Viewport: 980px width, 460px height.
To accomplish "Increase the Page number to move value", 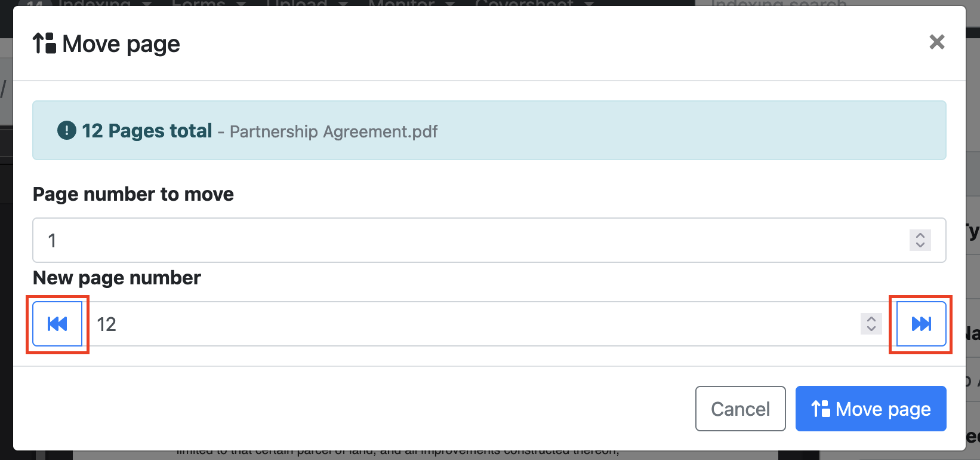I will [x=920, y=235].
